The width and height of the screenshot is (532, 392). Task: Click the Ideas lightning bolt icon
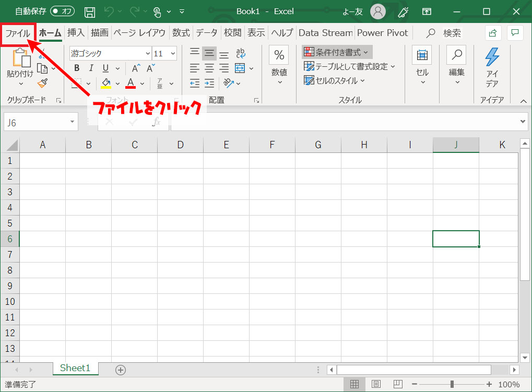click(x=492, y=57)
